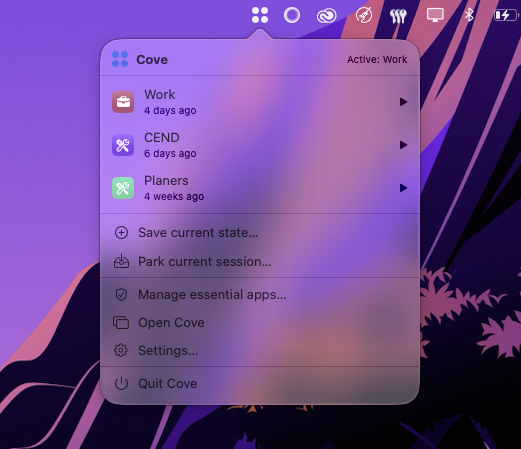The height and width of the screenshot is (449, 521).
Task: Click the gear icon beside Settings
Action: pos(121,350)
